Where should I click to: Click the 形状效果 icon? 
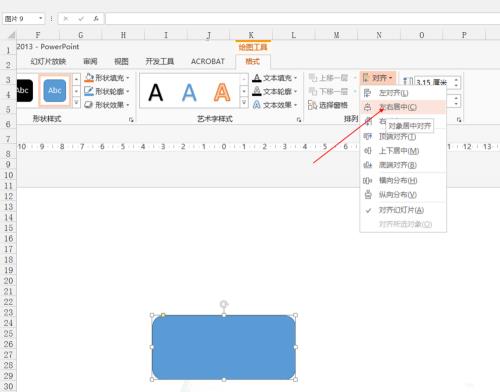pyautogui.click(x=89, y=105)
